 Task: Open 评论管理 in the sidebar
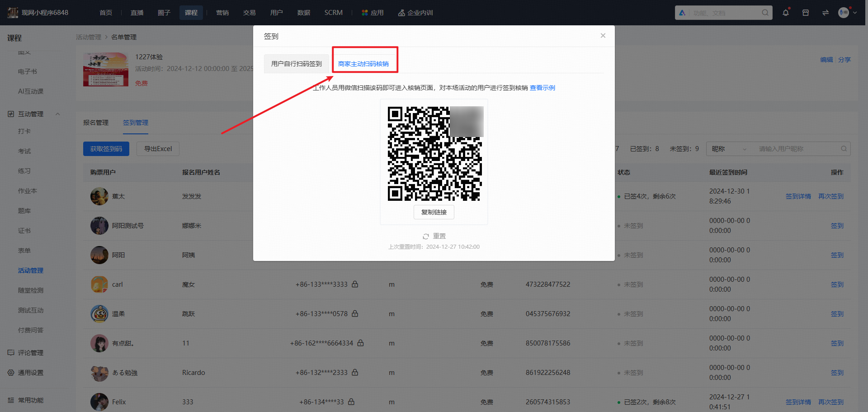coord(31,353)
